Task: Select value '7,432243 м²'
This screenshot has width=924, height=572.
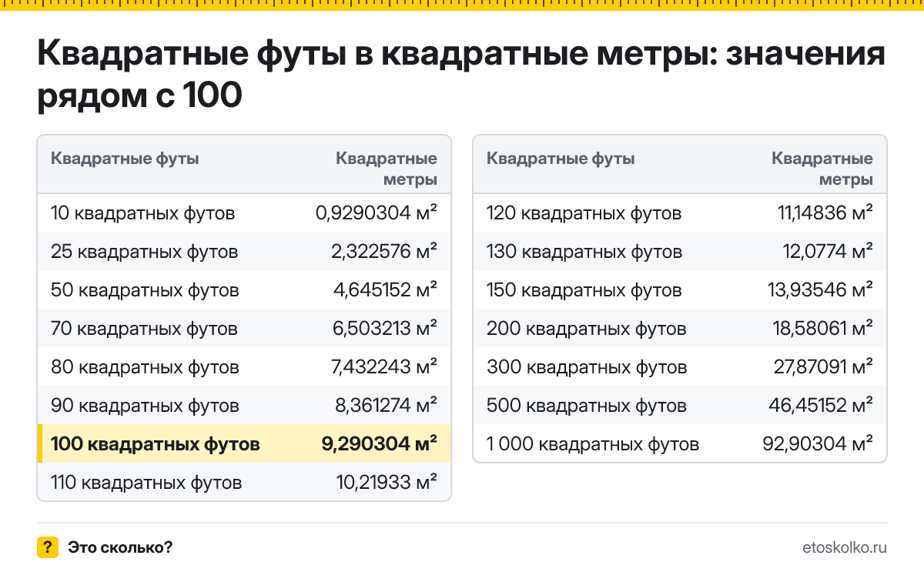Action: tap(385, 367)
